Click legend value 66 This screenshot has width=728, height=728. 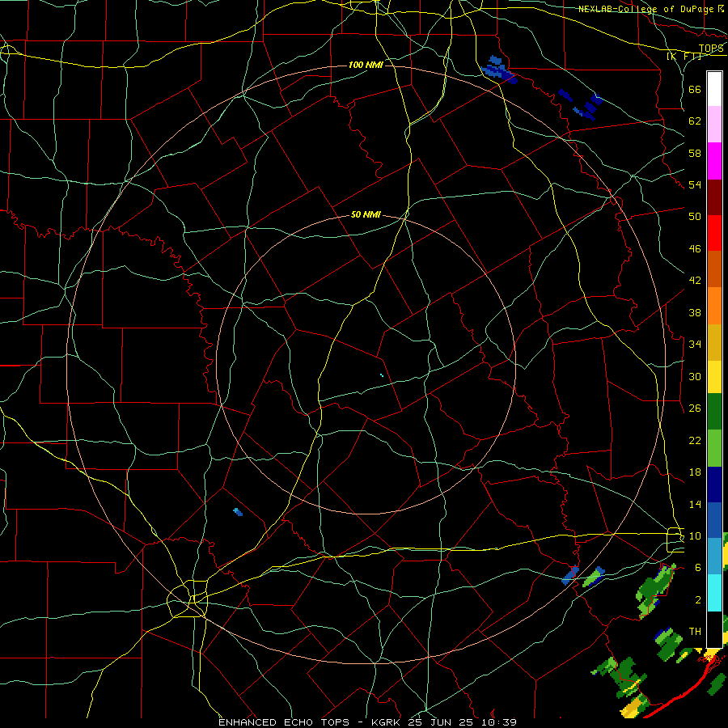click(x=695, y=89)
